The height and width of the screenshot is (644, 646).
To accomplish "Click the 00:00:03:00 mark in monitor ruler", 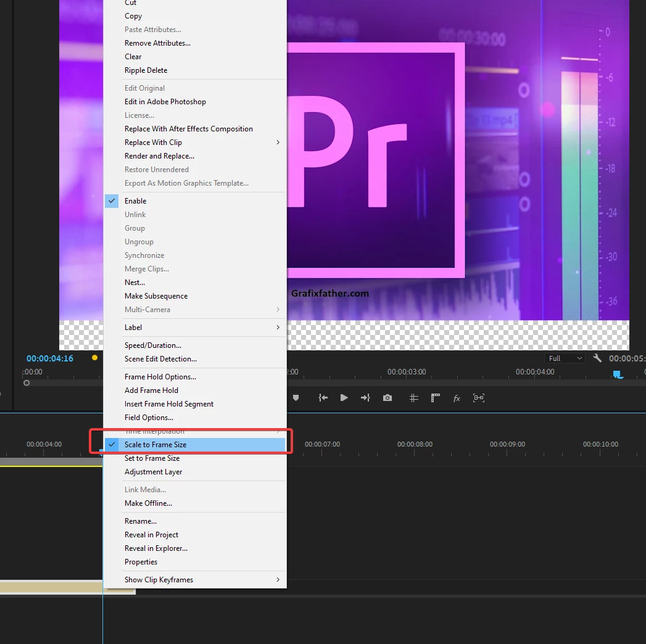I will (x=406, y=372).
